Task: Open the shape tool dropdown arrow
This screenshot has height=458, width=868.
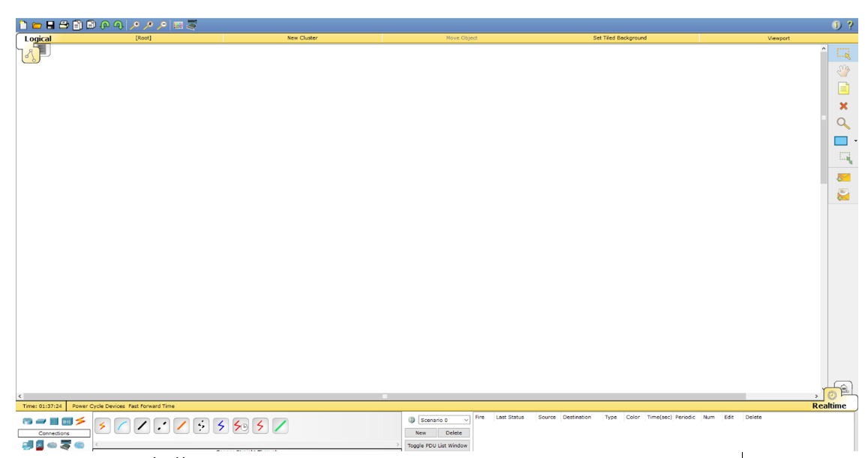Action: [855, 141]
